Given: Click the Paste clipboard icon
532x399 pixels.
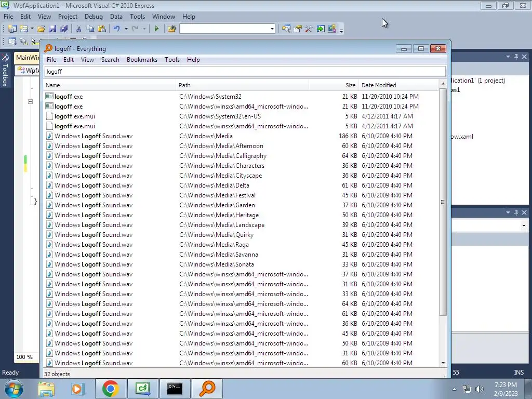Looking at the screenshot, I should pyautogui.click(x=101, y=29).
